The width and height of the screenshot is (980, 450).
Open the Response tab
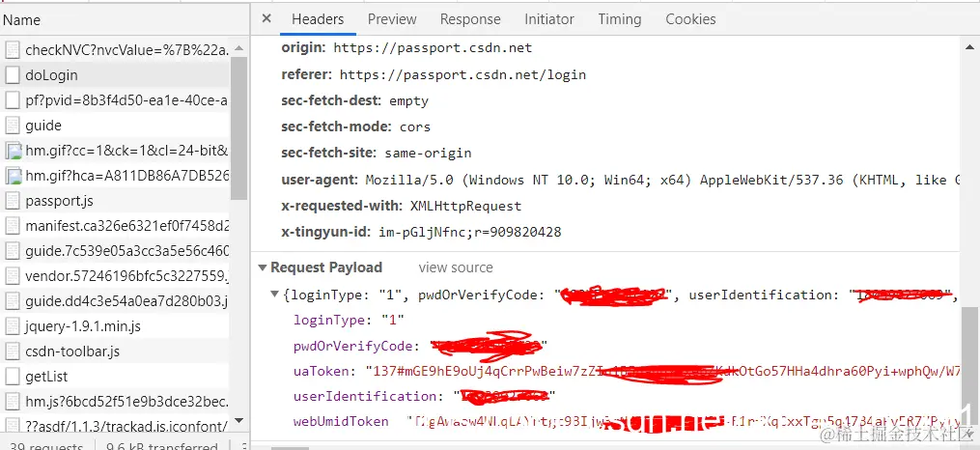tap(470, 19)
